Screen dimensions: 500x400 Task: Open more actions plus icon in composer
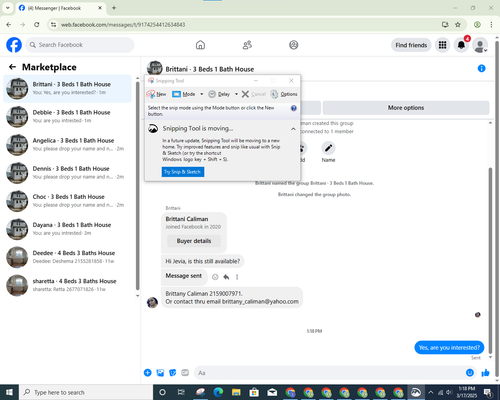click(x=148, y=373)
